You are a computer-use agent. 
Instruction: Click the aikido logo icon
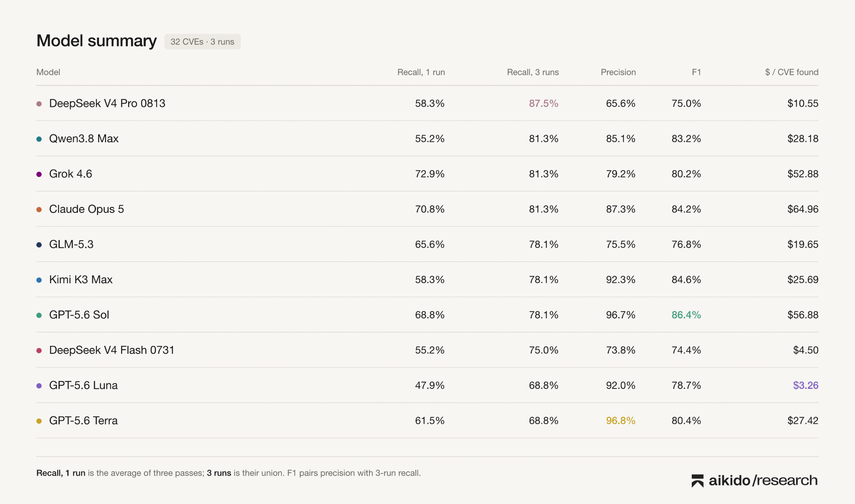698,481
